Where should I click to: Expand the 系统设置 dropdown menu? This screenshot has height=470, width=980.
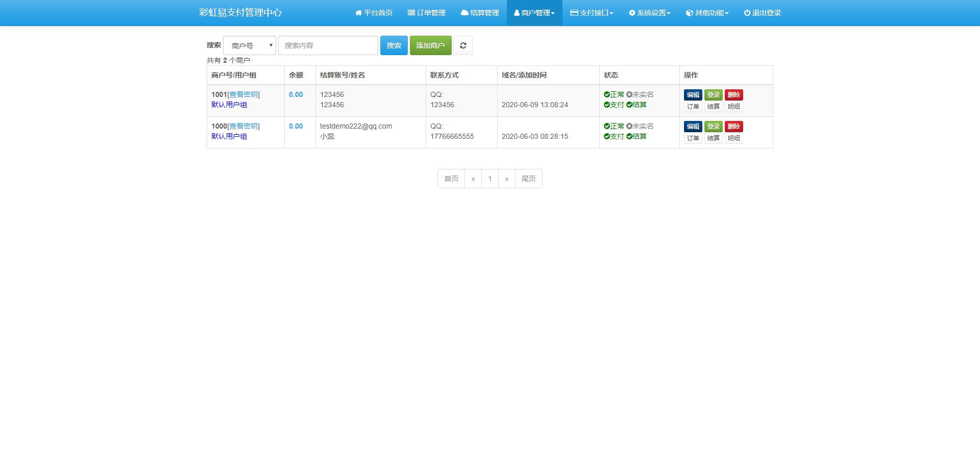pyautogui.click(x=649, y=13)
